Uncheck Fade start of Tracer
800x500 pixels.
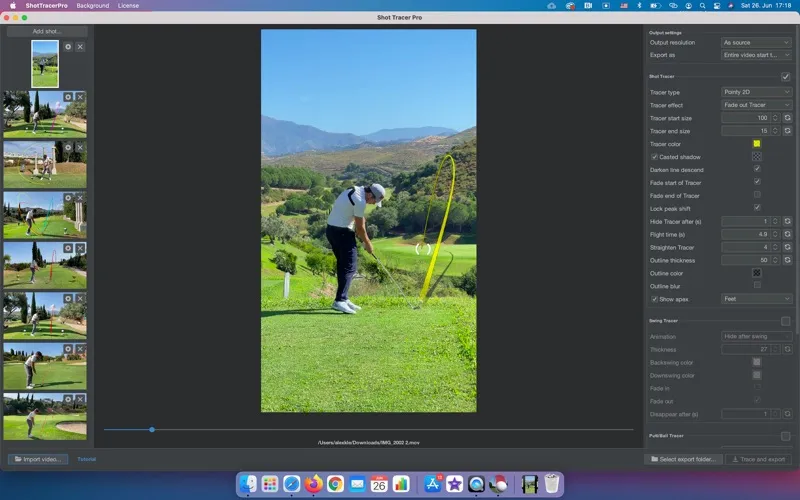757,182
